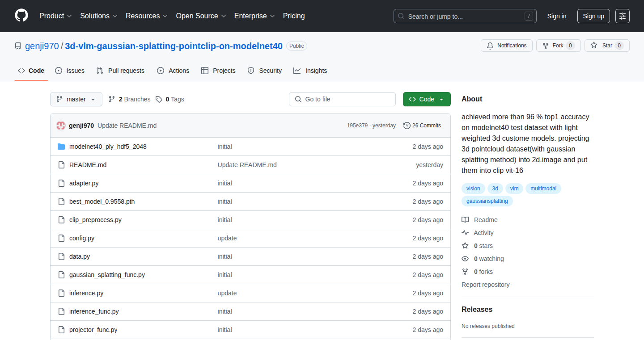Switch to the Actions tab
644x340 pixels.
pos(173,71)
